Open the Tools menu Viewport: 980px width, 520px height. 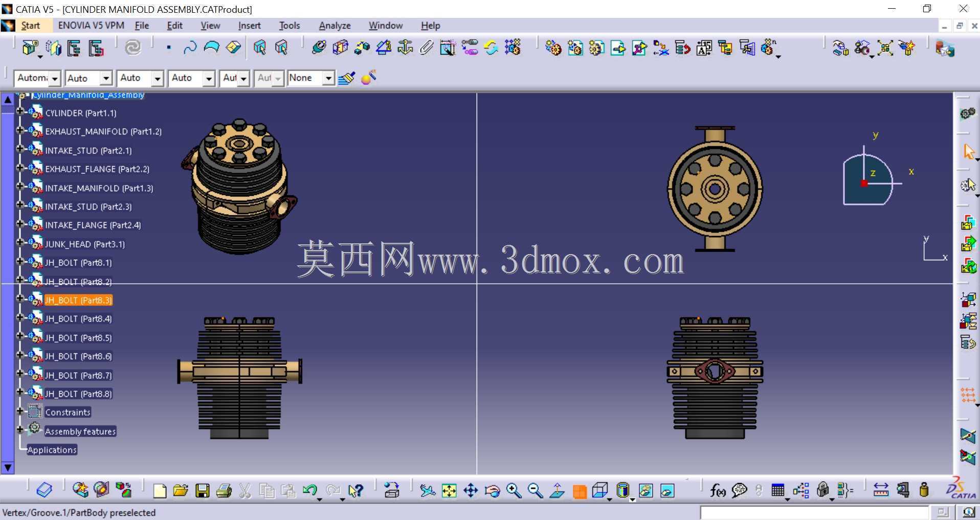point(289,26)
